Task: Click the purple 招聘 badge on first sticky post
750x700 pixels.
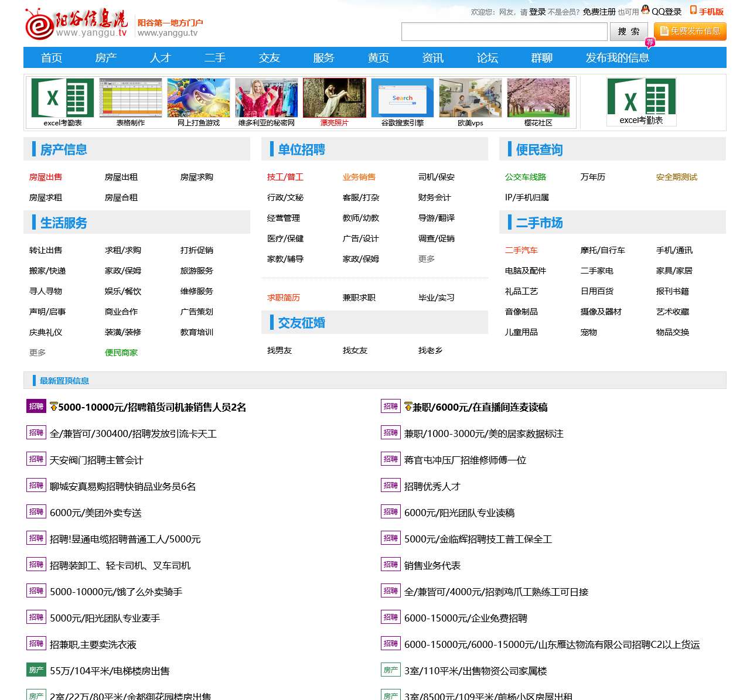Action: pyautogui.click(x=36, y=406)
